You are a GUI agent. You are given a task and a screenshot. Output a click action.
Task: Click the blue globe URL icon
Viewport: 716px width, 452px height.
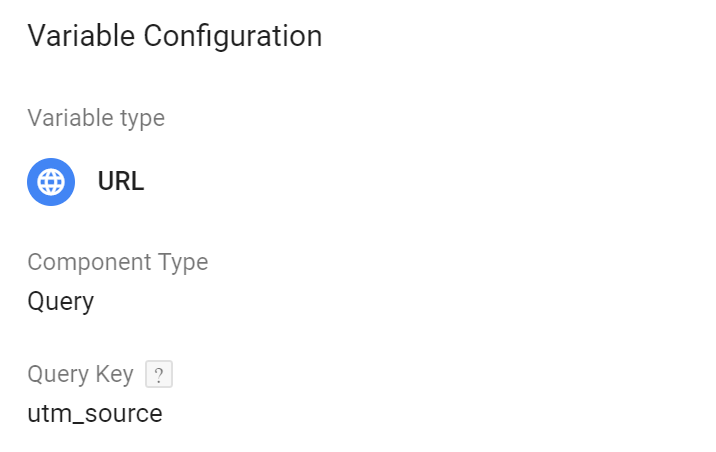click(x=51, y=182)
